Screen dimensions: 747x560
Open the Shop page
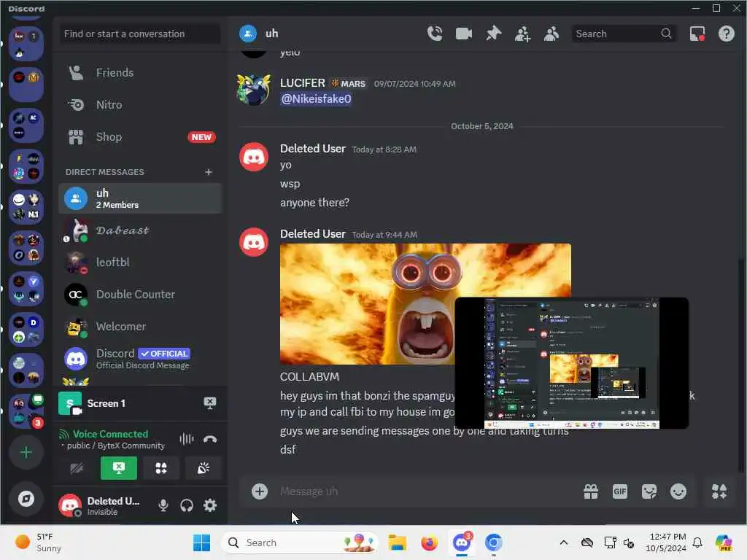coord(140,137)
